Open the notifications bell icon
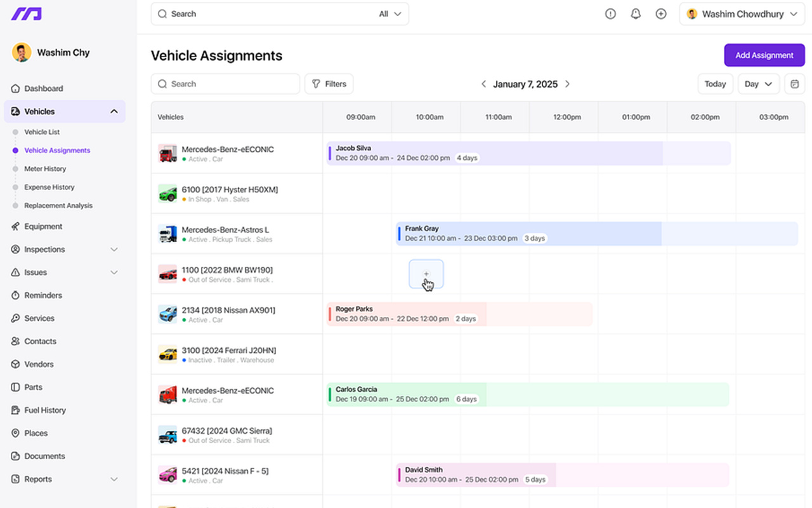The image size is (812, 508). coord(636,13)
